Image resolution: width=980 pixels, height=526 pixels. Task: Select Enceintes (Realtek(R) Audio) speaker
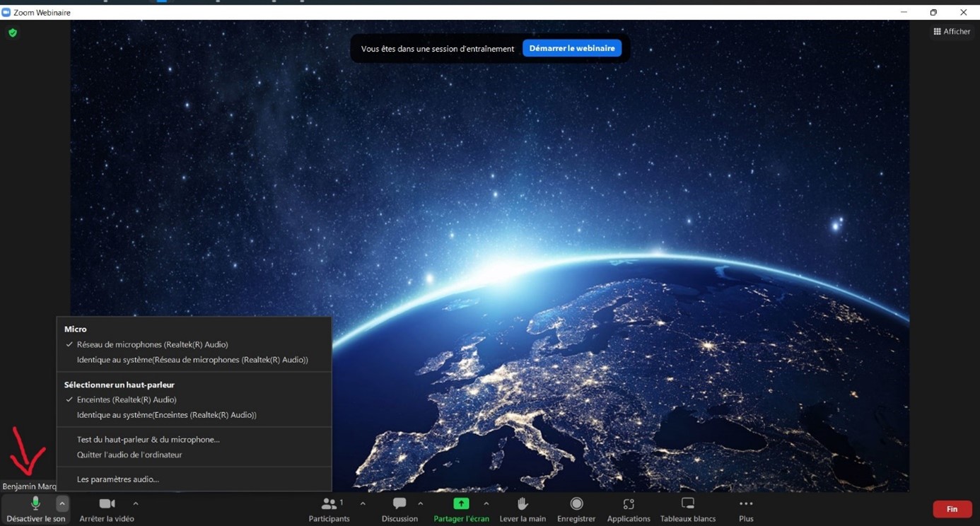pos(127,399)
